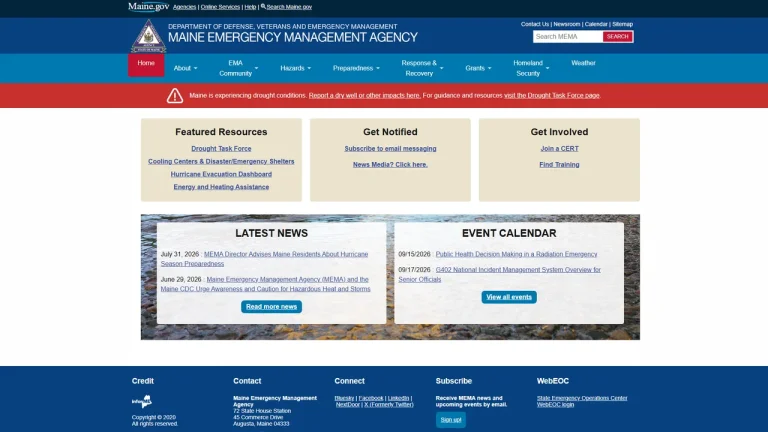The height and width of the screenshot is (432, 768).
Task: Open State Emergency Operations Center WebEOC login
Action: point(582,401)
